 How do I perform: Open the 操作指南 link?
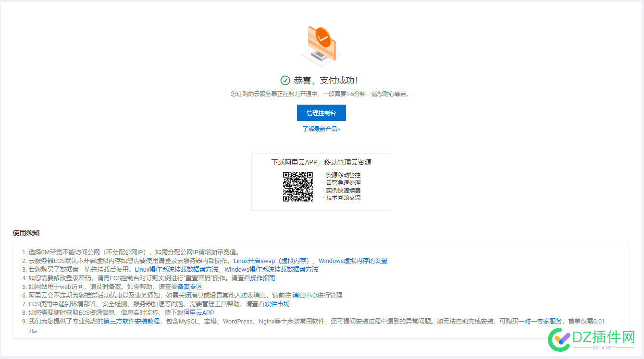pyautogui.click(x=263, y=278)
